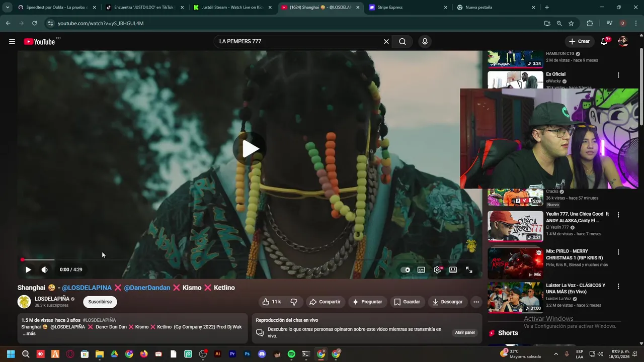Viewport: 644px width, 362px height.
Task: Dislike the Shanghai video
Action: point(294,302)
